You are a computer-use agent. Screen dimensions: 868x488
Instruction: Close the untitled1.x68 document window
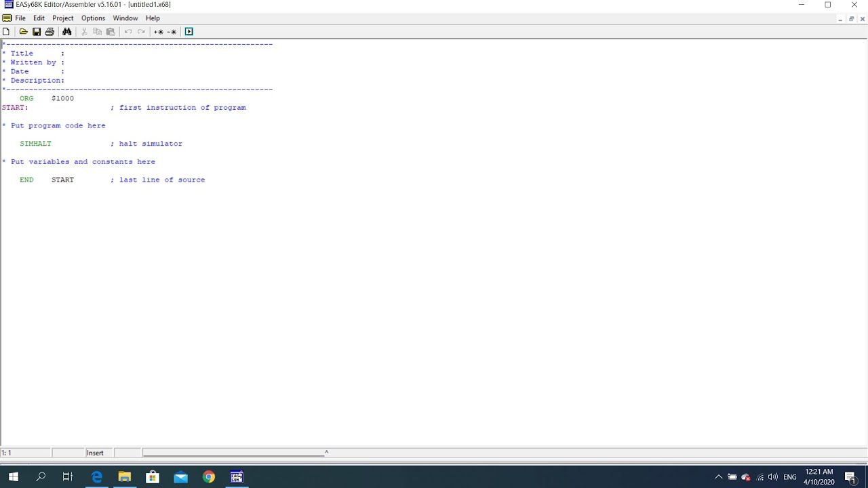tap(863, 19)
